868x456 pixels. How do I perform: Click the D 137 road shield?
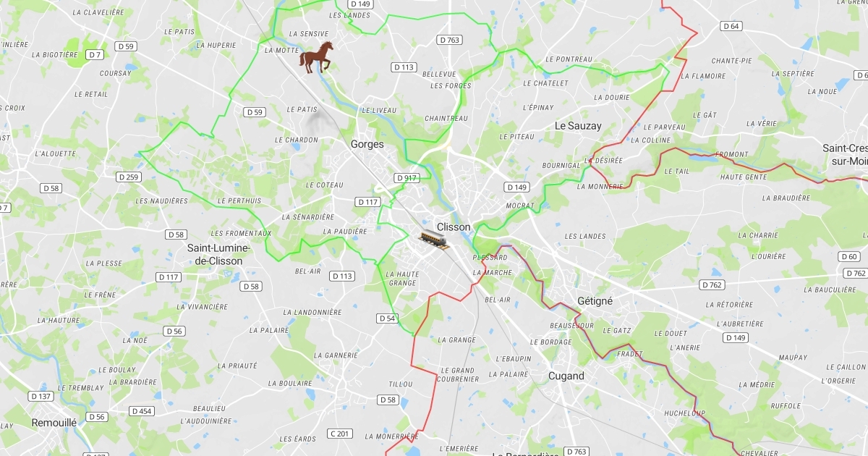(41, 396)
